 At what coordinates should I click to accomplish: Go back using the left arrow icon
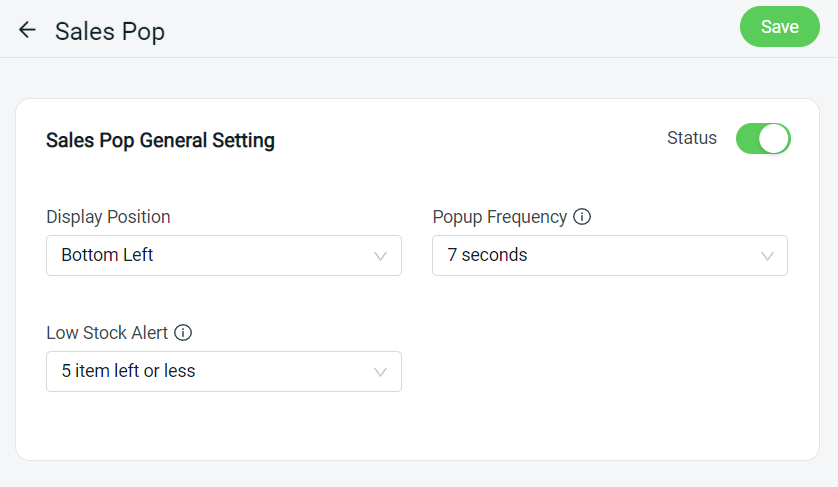tap(27, 30)
